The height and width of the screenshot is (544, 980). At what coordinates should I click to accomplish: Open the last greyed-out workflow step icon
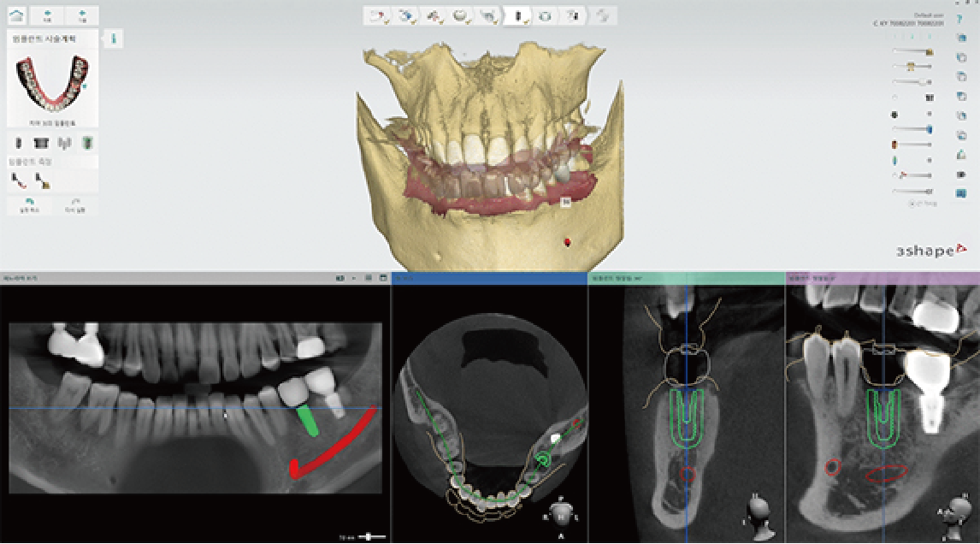[602, 16]
